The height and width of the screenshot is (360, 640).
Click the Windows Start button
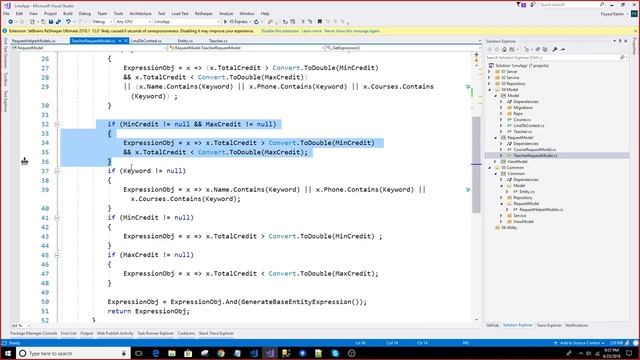[x=8, y=353]
